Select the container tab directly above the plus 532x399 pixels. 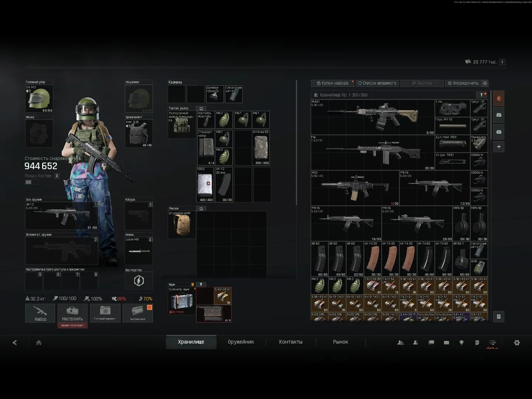(499, 132)
